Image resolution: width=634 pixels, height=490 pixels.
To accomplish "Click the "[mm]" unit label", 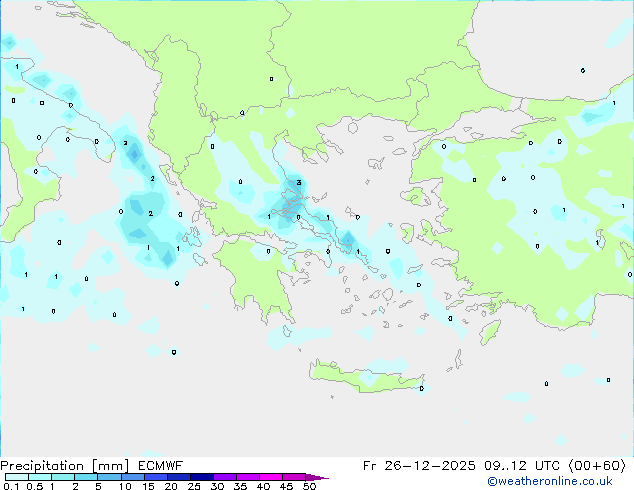I will coord(111,466).
